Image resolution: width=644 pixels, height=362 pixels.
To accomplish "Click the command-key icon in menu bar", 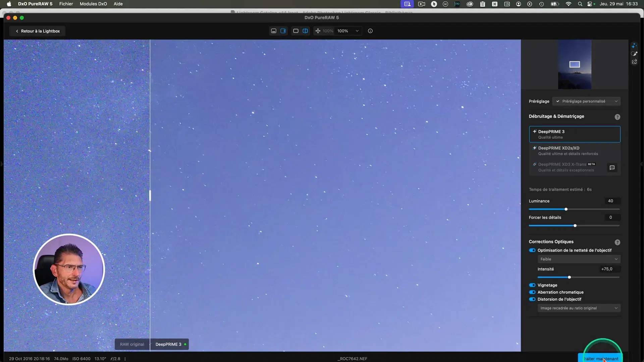I will coord(495,4).
